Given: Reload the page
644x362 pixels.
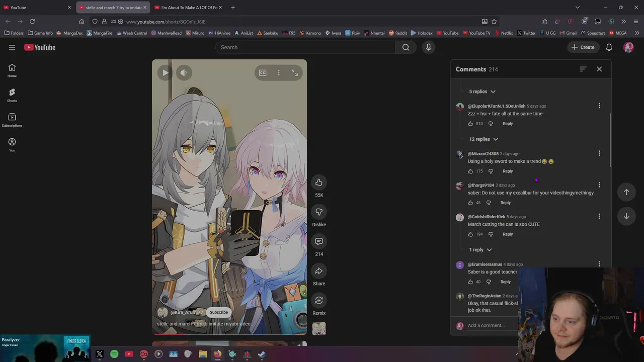Looking at the screenshot, I should [32, 22].
